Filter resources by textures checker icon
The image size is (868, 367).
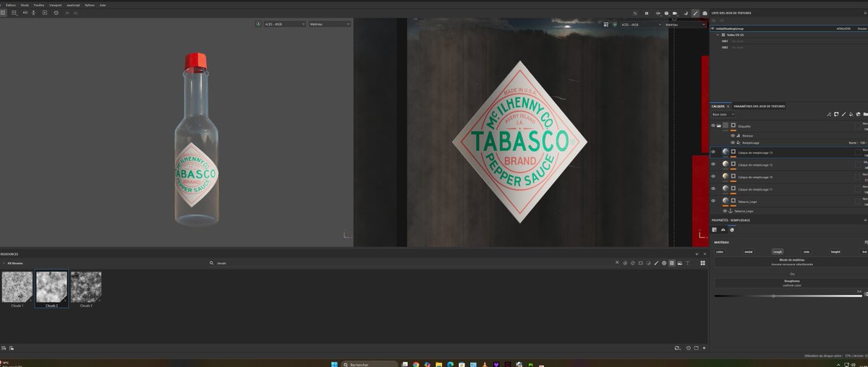coord(671,263)
